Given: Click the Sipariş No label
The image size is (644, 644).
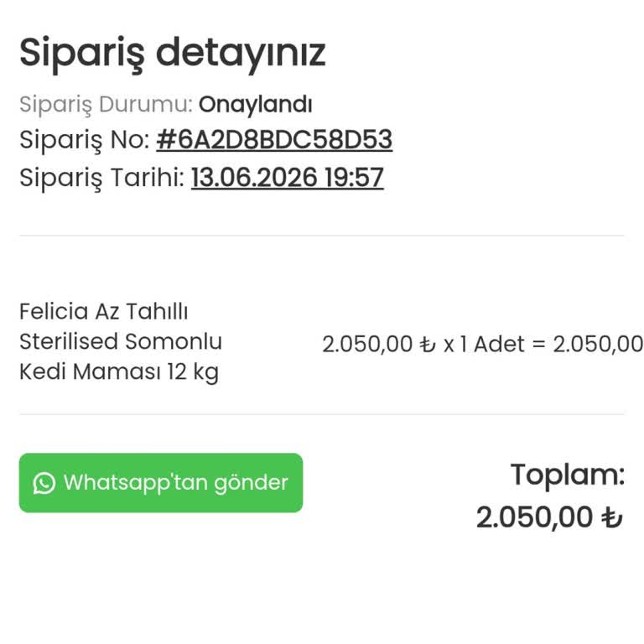Looking at the screenshot, I should point(85,140).
